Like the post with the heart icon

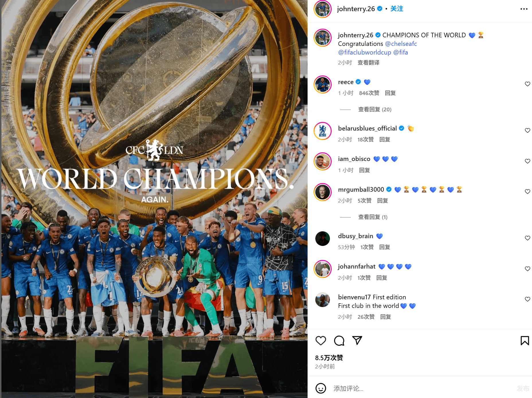point(321,341)
